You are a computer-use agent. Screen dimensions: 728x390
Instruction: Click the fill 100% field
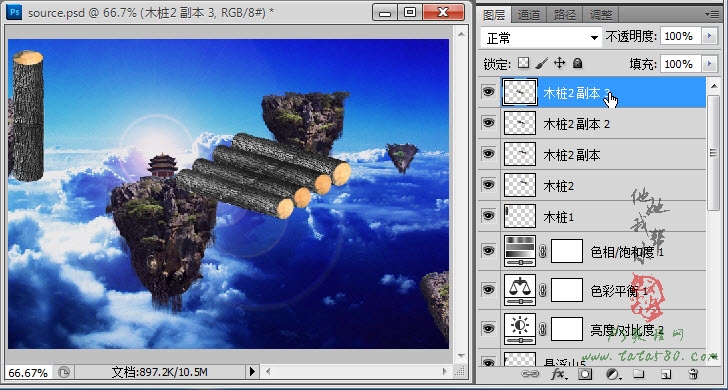[681, 63]
